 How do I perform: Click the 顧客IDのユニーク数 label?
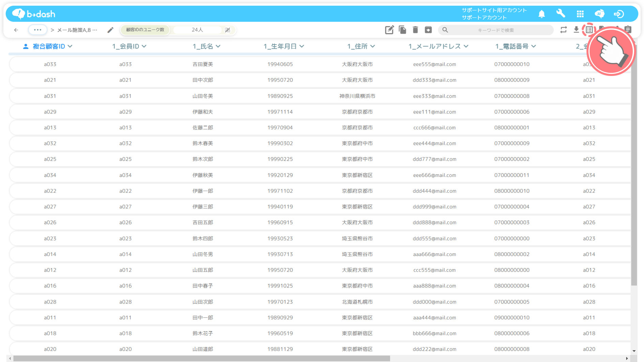(145, 30)
